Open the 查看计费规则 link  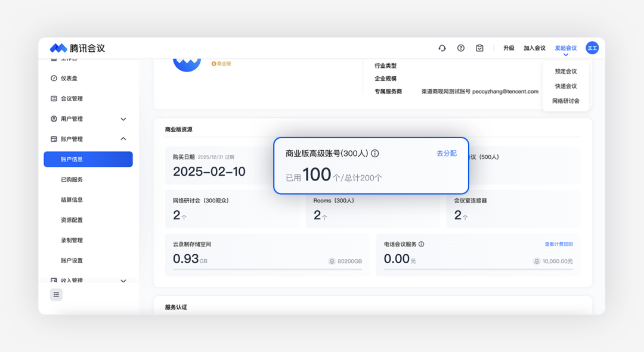(558, 244)
